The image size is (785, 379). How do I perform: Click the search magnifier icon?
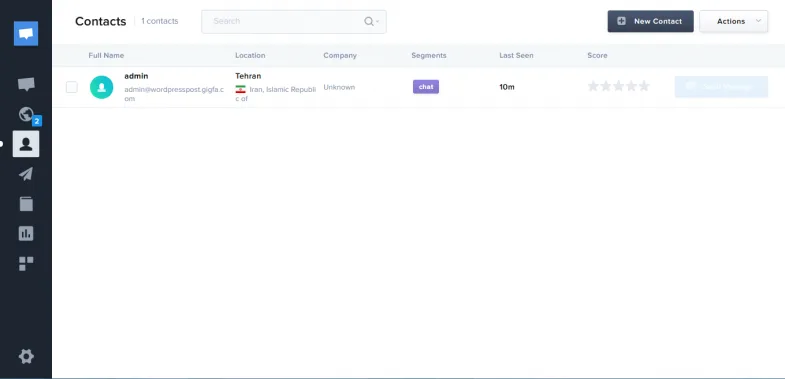369,22
